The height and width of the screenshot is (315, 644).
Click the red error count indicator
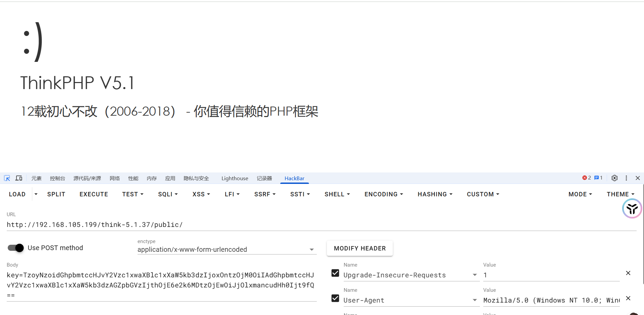pos(586,178)
